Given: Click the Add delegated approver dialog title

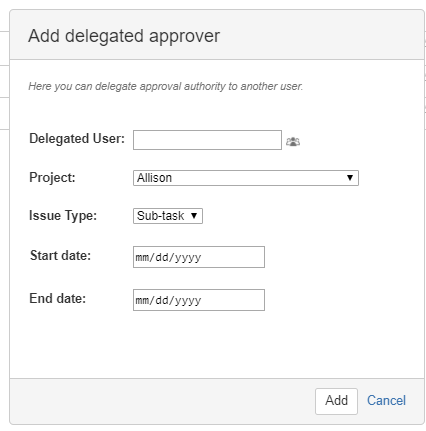Looking at the screenshot, I should (124, 36).
